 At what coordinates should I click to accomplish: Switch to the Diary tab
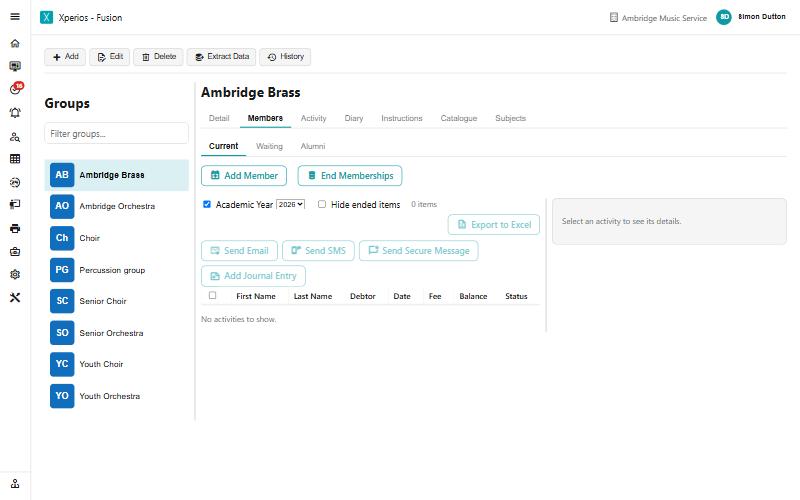pos(354,118)
